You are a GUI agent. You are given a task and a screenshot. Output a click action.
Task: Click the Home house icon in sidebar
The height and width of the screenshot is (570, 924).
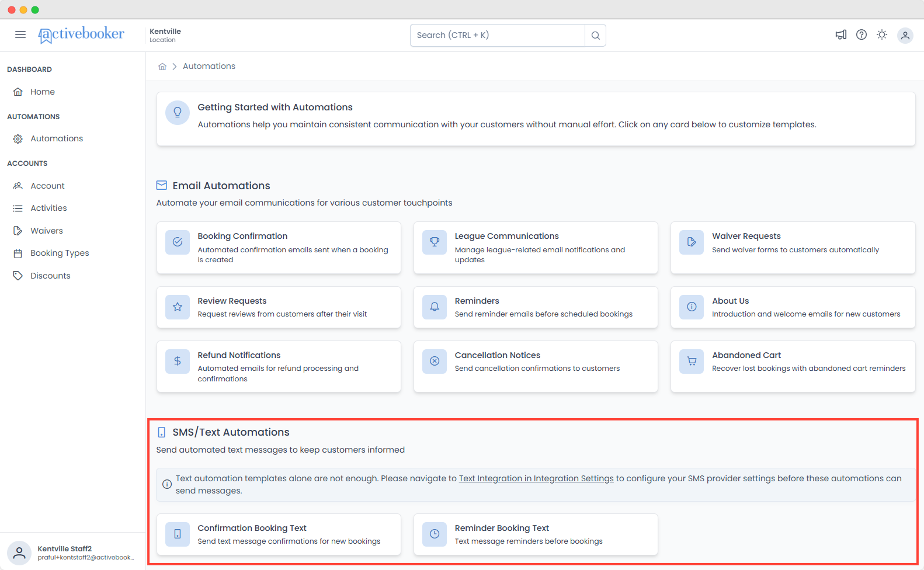point(18,92)
